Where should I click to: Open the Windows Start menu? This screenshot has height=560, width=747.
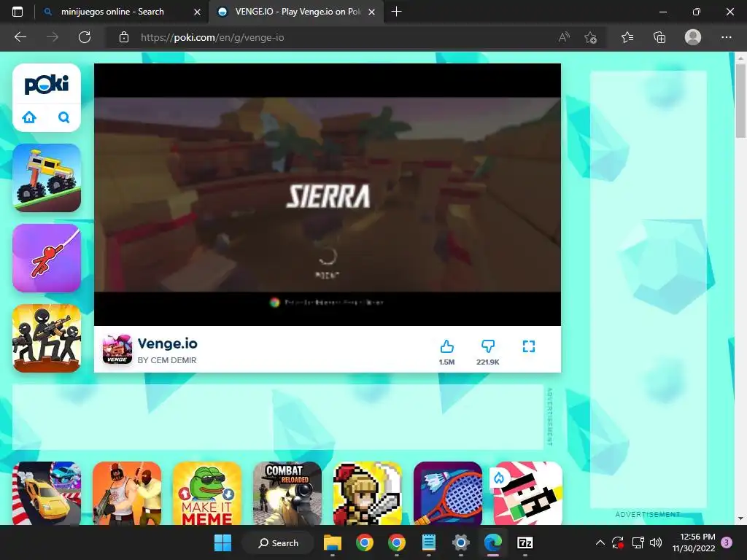pyautogui.click(x=222, y=542)
